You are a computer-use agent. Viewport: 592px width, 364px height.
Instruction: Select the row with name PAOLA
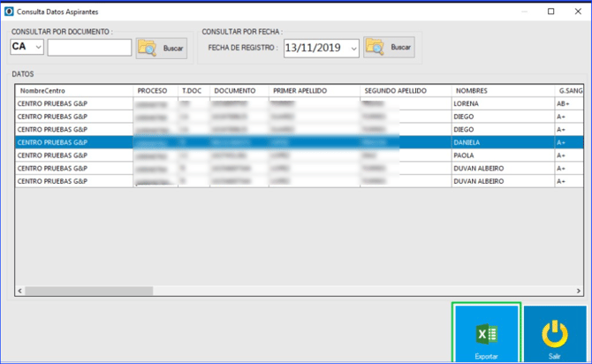300,155
